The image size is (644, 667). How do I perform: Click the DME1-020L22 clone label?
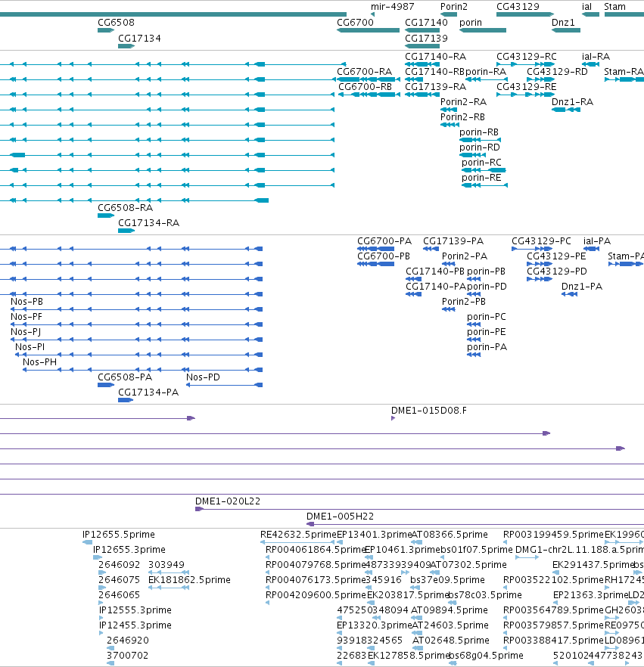(x=227, y=501)
